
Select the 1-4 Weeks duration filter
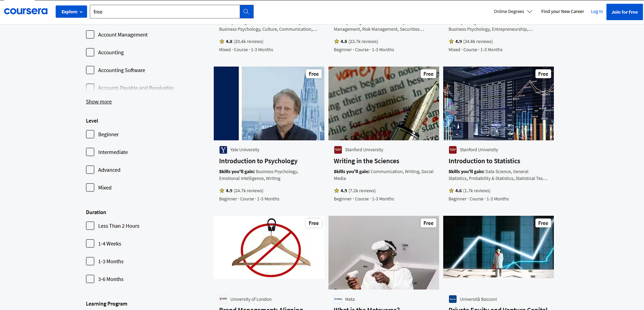click(x=90, y=243)
